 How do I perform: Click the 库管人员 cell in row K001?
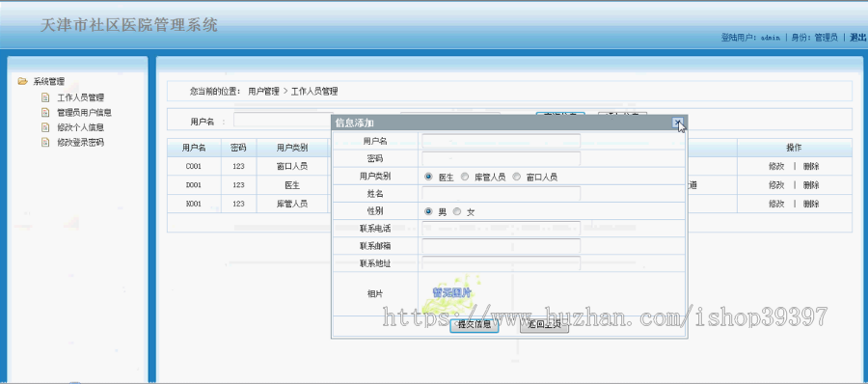pyautogui.click(x=292, y=204)
